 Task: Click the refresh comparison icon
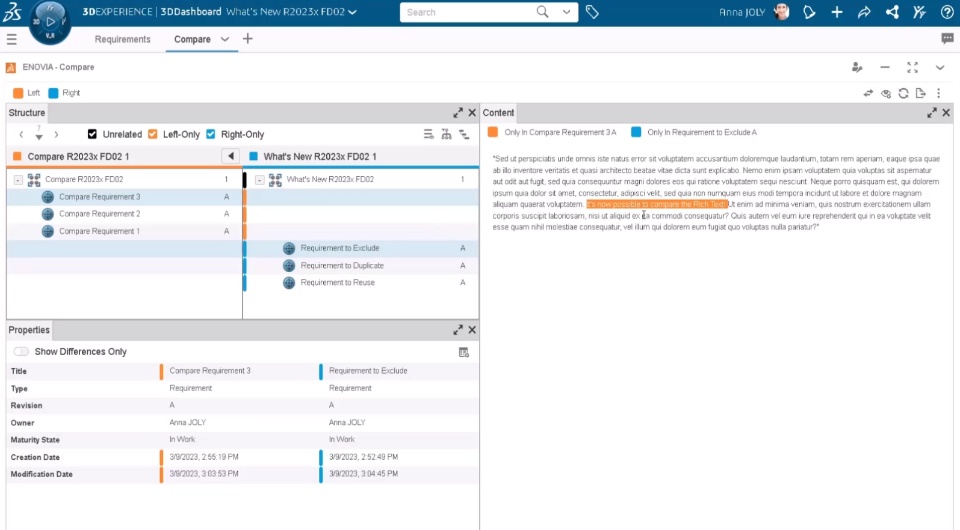click(x=903, y=93)
